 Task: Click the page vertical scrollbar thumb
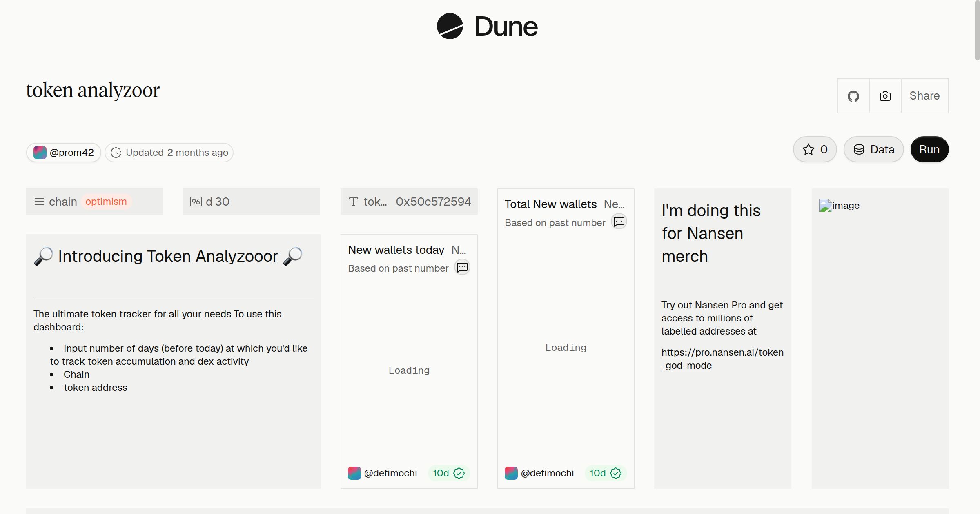[977, 30]
